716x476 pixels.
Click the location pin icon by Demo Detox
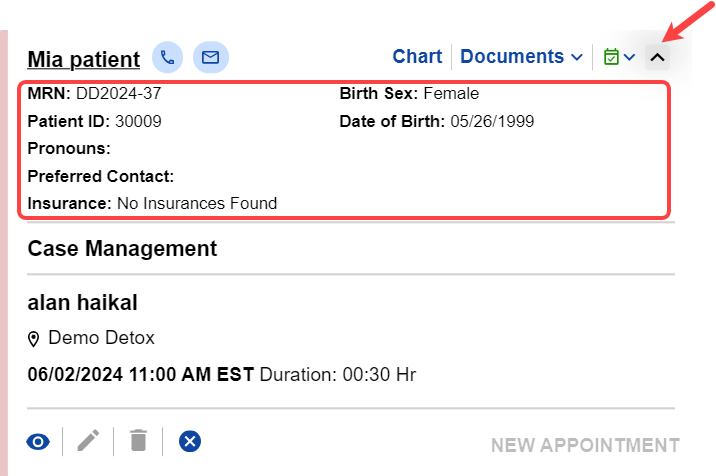tap(34, 339)
